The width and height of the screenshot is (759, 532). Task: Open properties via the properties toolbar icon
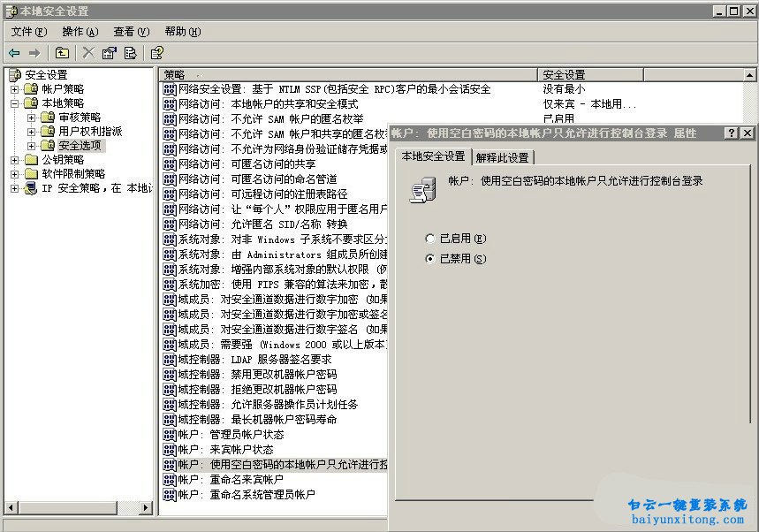108,52
